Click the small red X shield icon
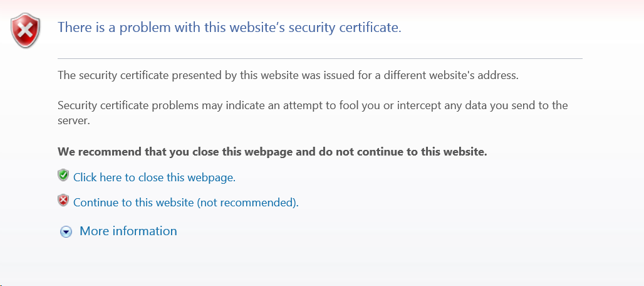The height and width of the screenshot is (286, 644). coord(63,200)
